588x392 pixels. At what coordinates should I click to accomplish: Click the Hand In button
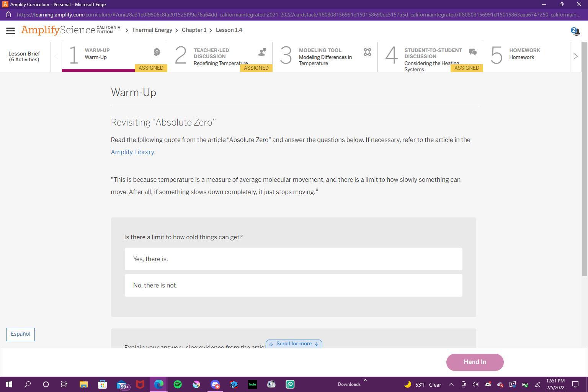point(475,362)
